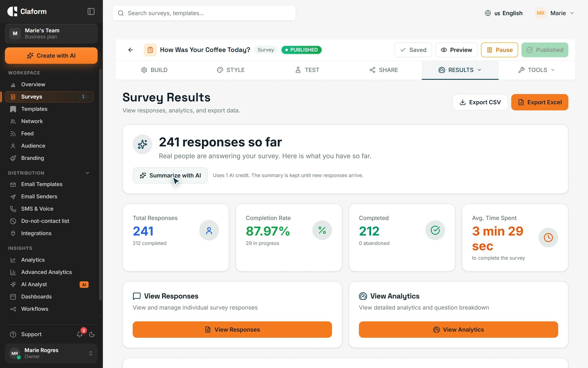The width and height of the screenshot is (588, 368).
Task: Click the person icon in Total Responses
Action: point(209,230)
